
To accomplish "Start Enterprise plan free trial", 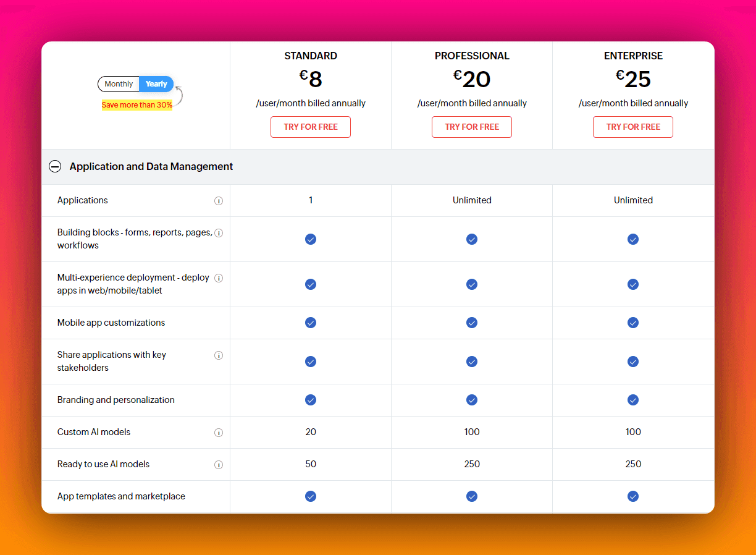I will (633, 127).
